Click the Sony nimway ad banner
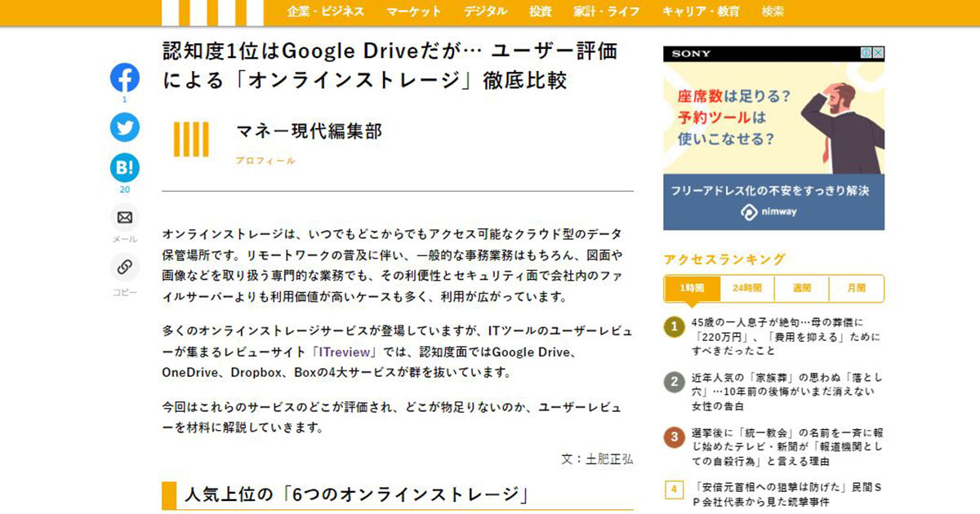Screen dimensions: 980x514 [773, 138]
